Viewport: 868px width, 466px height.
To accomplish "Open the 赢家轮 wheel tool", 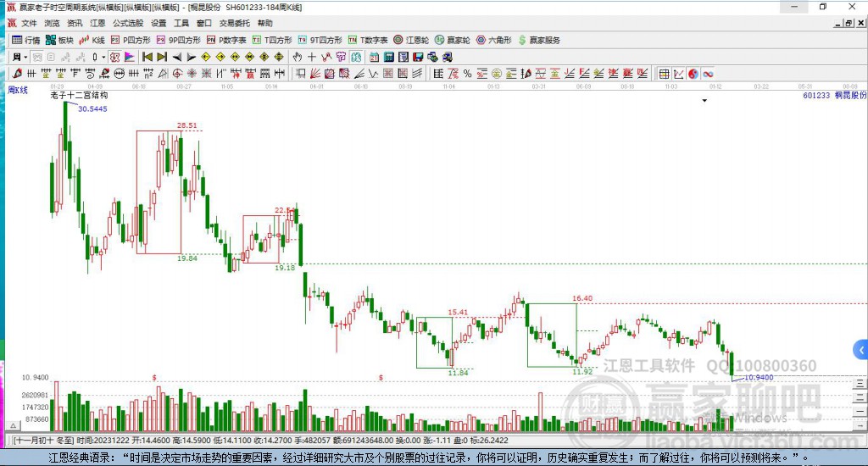I will [453, 40].
